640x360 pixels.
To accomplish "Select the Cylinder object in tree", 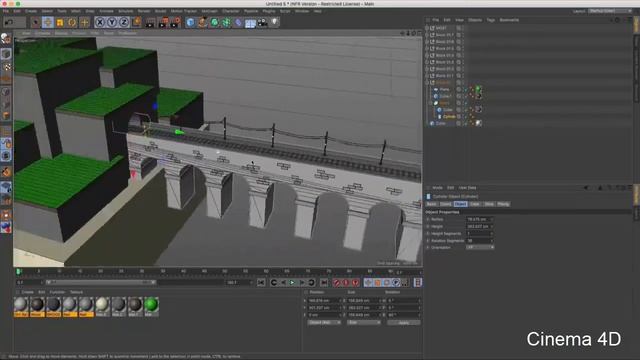I will point(449,117).
